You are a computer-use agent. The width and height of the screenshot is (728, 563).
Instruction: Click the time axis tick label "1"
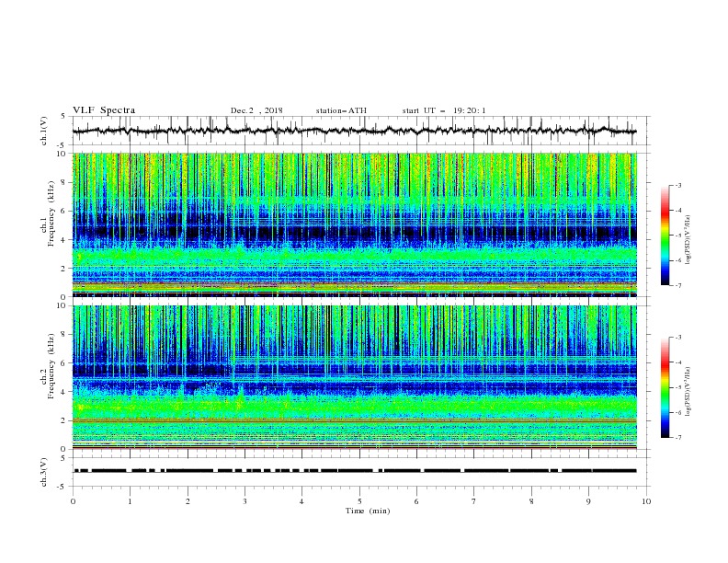pyautogui.click(x=130, y=501)
